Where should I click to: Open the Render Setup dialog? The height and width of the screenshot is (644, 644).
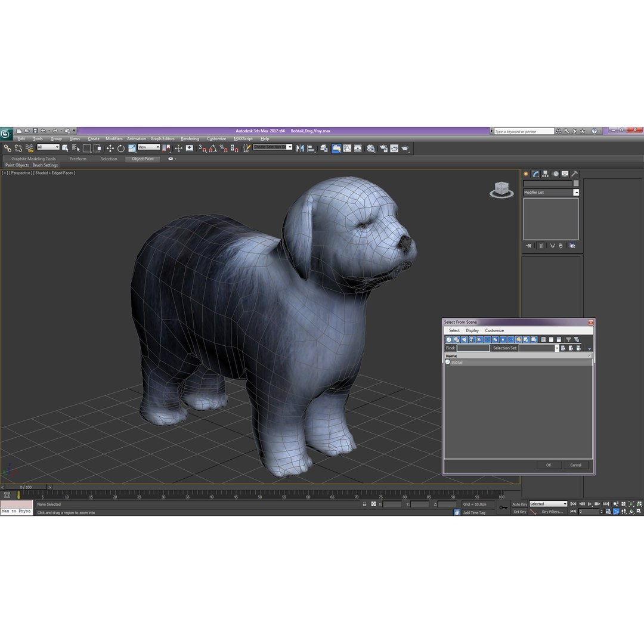[x=383, y=148]
